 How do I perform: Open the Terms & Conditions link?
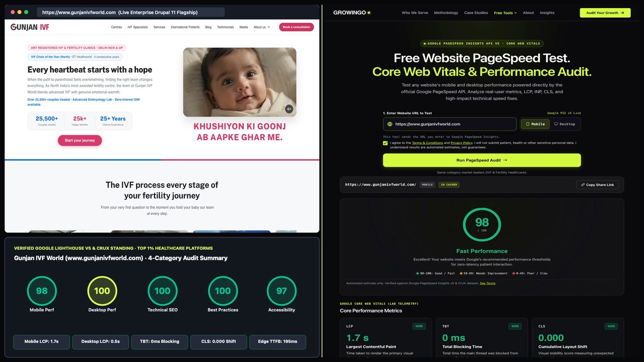[x=427, y=143]
